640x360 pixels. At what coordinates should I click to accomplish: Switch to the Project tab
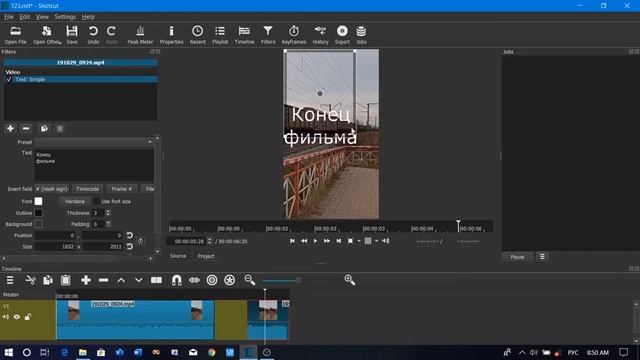click(x=206, y=256)
